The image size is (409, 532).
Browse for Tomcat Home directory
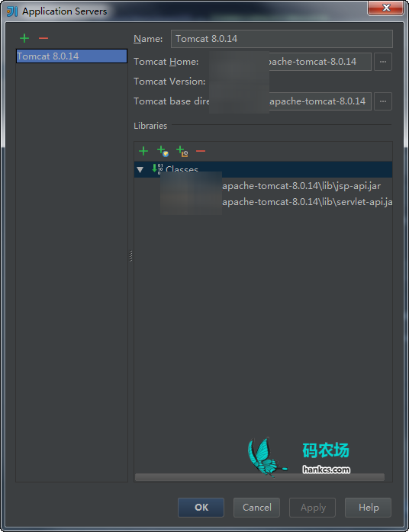click(x=383, y=62)
